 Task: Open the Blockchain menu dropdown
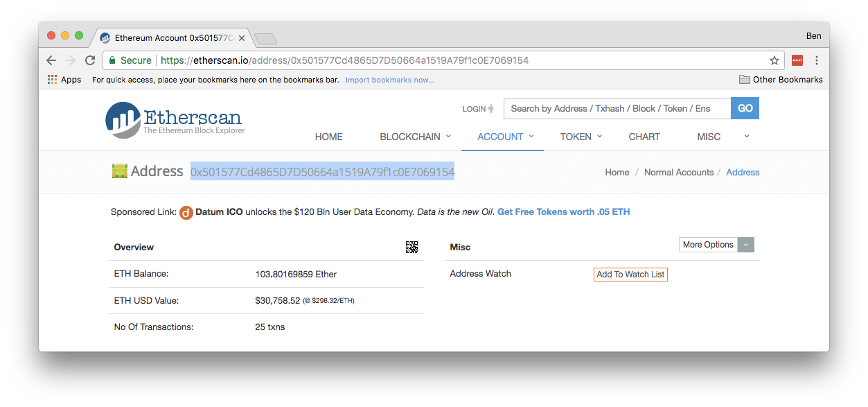[415, 137]
